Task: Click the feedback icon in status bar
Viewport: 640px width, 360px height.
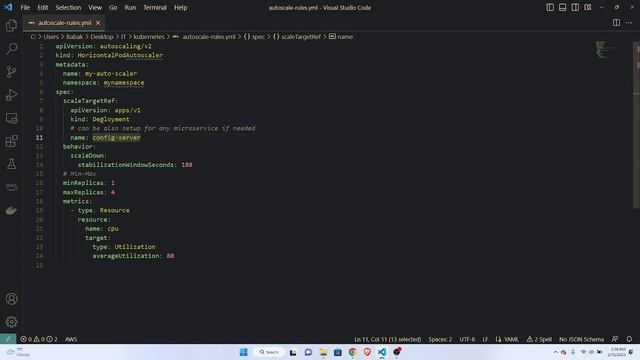Action: pyautogui.click(x=615, y=339)
